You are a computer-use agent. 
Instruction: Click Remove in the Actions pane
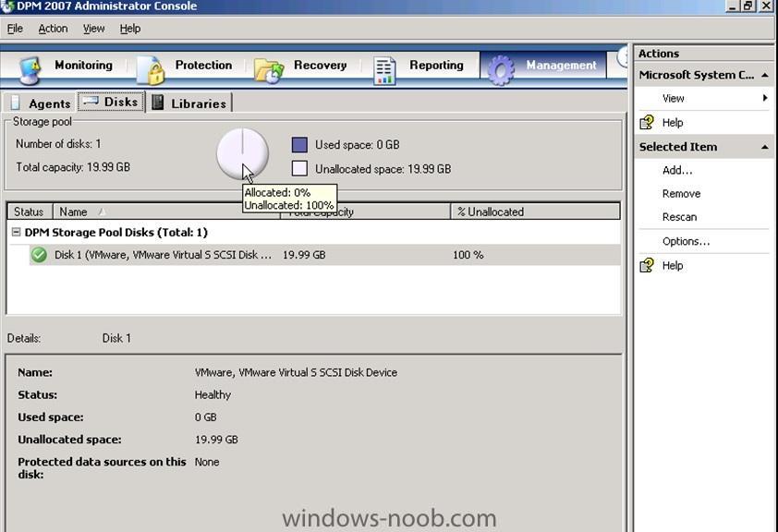pos(681,194)
